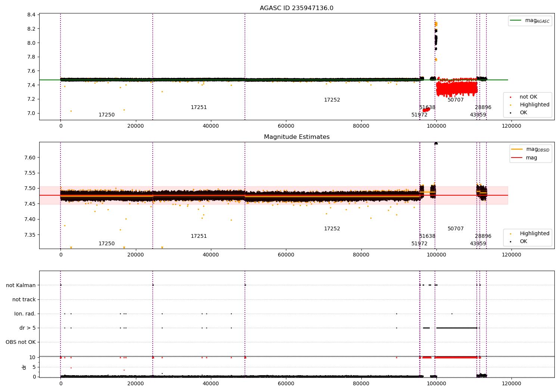Click OBSID label 17251 in Magnitude Estimates plot
The image size is (560, 392).
click(199, 236)
